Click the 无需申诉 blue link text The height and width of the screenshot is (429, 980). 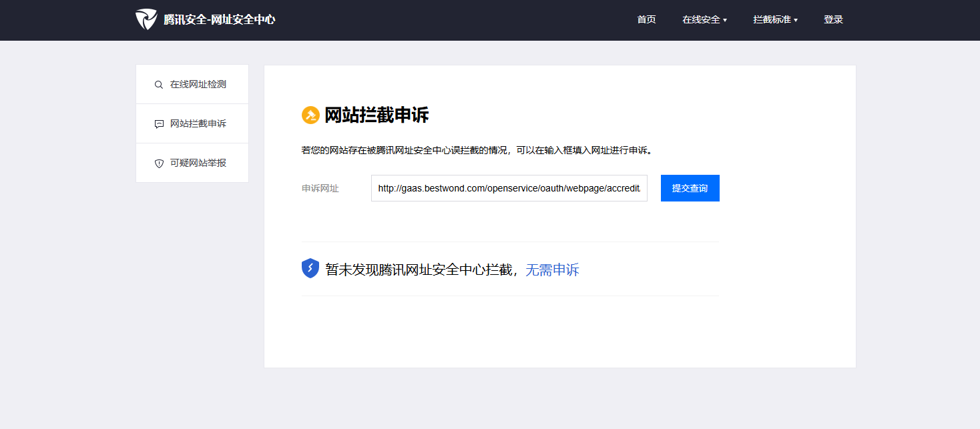(552, 270)
